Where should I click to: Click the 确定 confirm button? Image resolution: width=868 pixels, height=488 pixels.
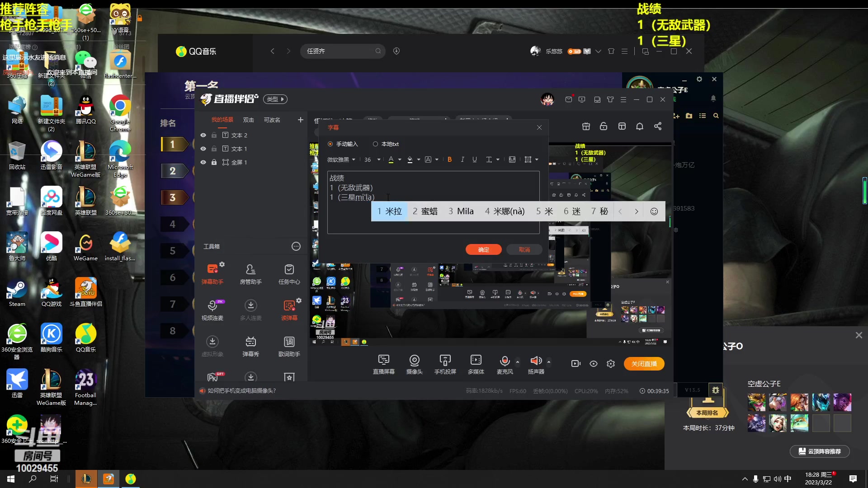(x=484, y=249)
